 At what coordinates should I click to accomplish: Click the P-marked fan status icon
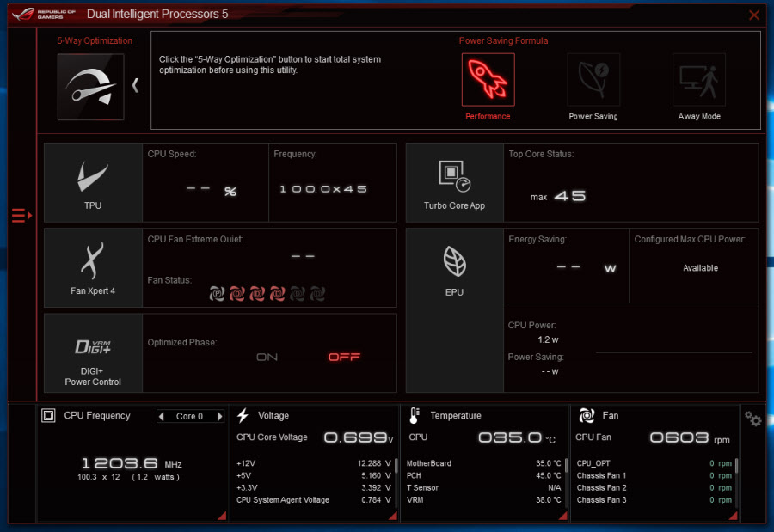(217, 294)
